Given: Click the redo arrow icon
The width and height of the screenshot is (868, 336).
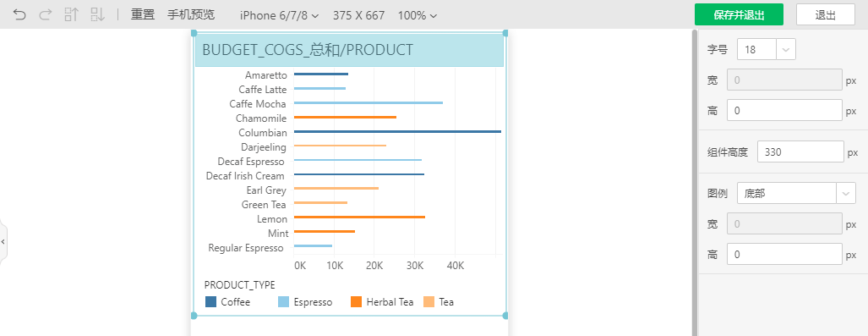Looking at the screenshot, I should click(46, 15).
